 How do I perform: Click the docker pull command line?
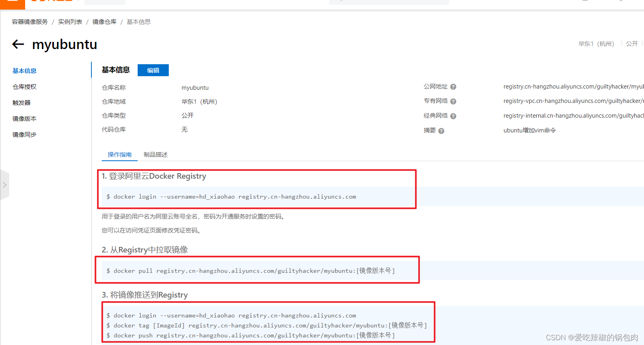(251, 271)
